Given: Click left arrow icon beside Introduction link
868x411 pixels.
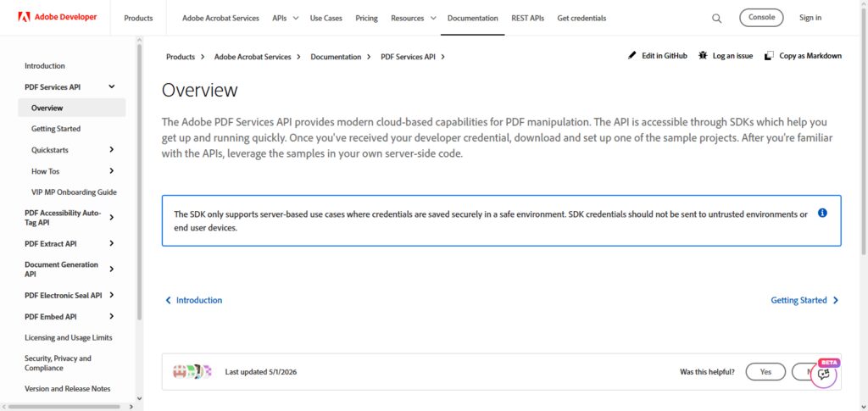Looking at the screenshot, I should point(169,300).
